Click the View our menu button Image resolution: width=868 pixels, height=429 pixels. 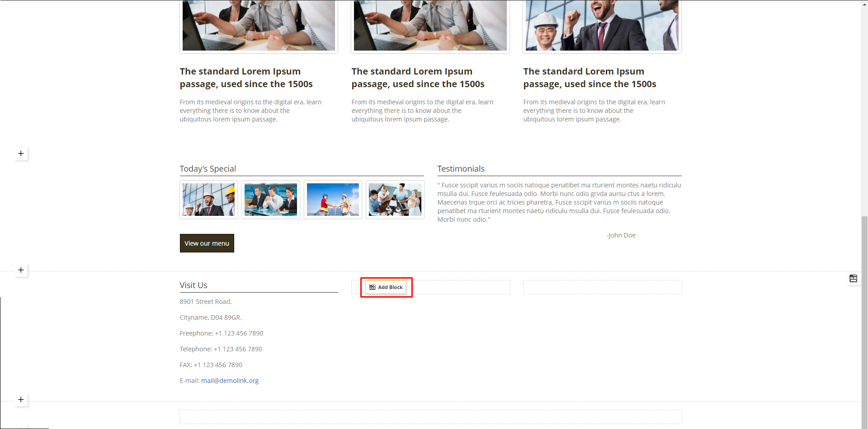[x=207, y=243]
